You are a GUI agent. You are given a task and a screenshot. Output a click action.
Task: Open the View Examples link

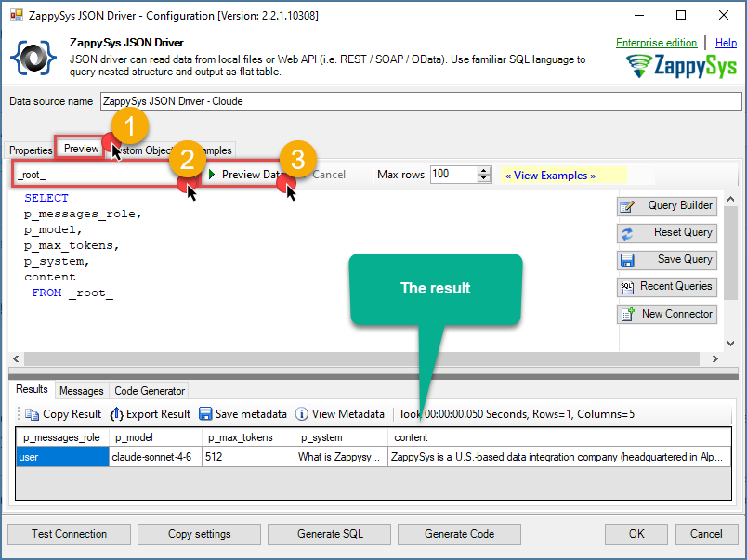pyautogui.click(x=550, y=175)
